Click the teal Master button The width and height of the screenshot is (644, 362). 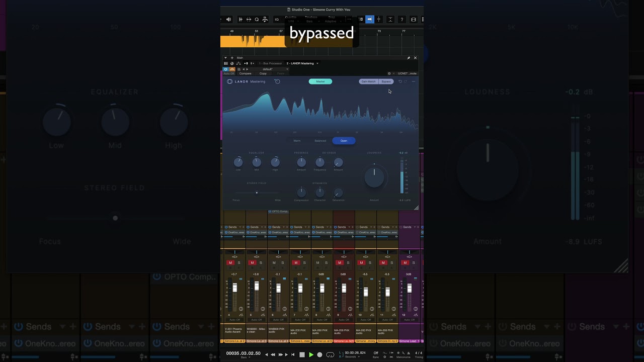click(320, 81)
